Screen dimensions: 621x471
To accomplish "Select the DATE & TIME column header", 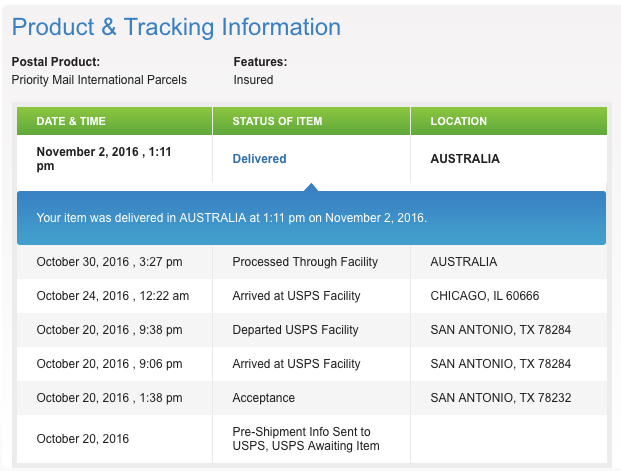I will (x=71, y=121).
